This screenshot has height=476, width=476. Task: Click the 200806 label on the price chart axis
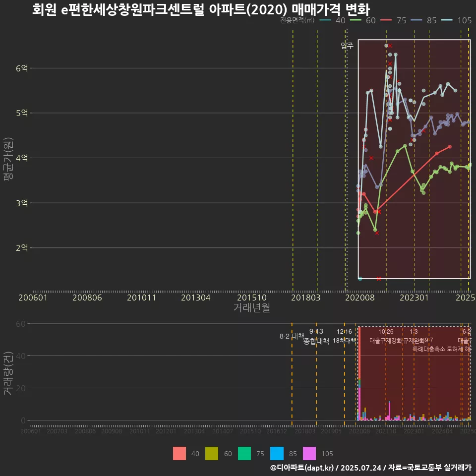[x=87, y=297]
